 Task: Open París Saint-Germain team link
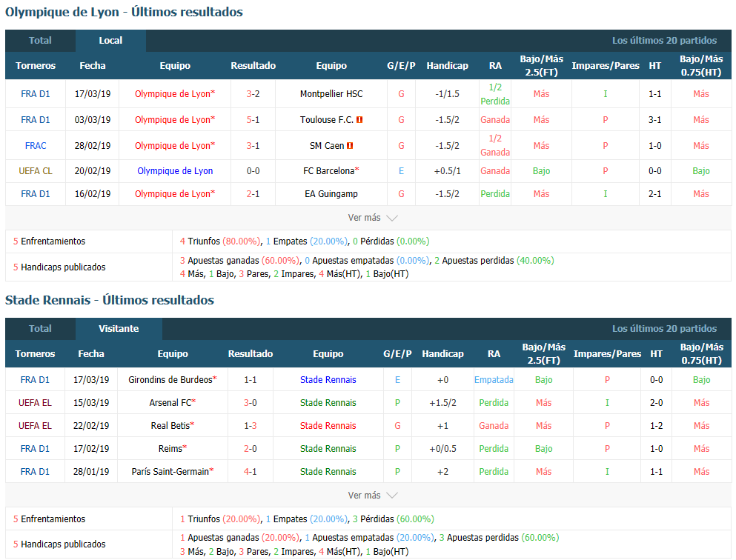pyautogui.click(x=170, y=471)
